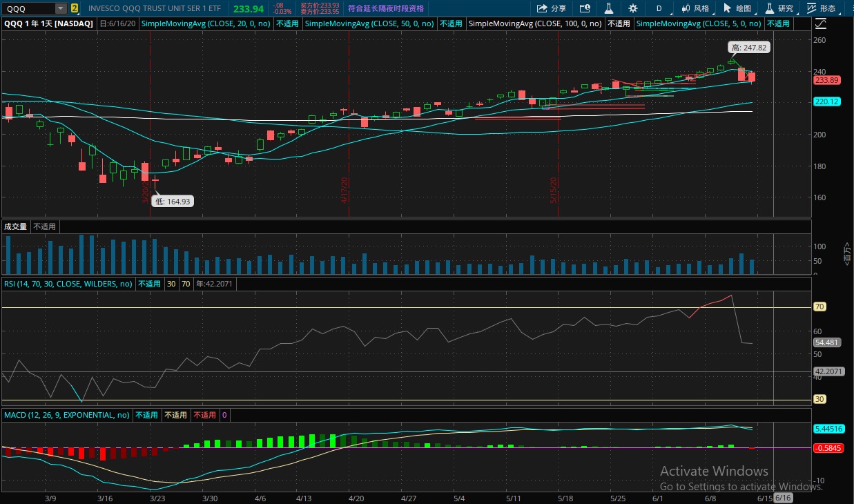The height and width of the screenshot is (504, 854).
Task: Open the 形态 patterns menu
Action: click(x=821, y=8)
